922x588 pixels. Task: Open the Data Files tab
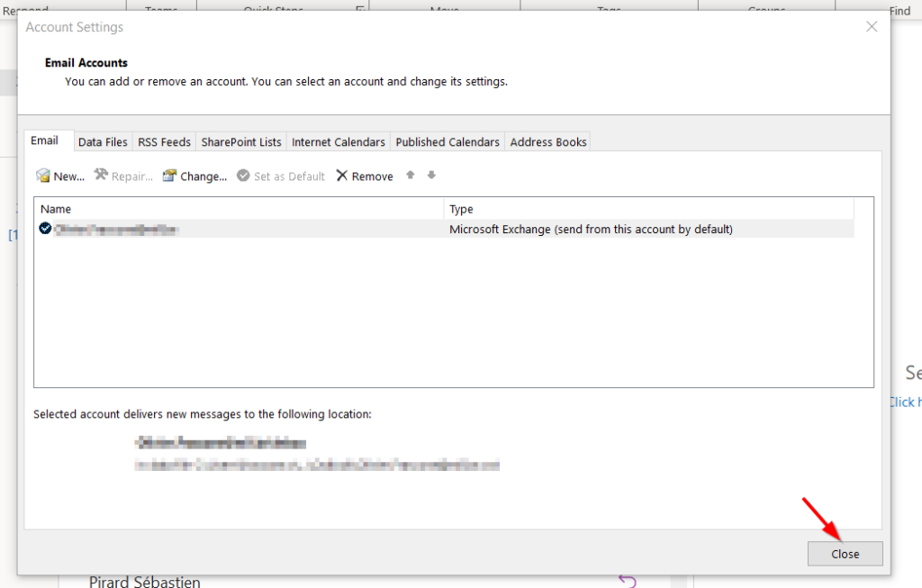point(103,142)
